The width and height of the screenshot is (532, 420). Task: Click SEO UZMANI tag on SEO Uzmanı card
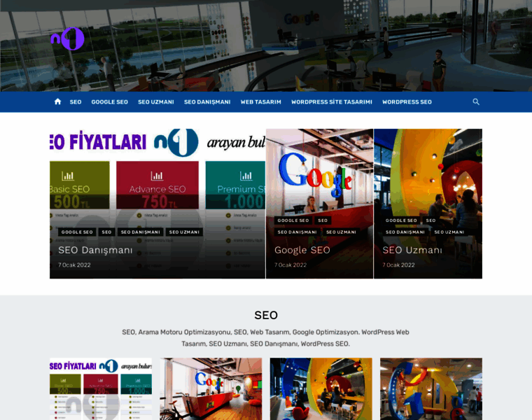[449, 232]
